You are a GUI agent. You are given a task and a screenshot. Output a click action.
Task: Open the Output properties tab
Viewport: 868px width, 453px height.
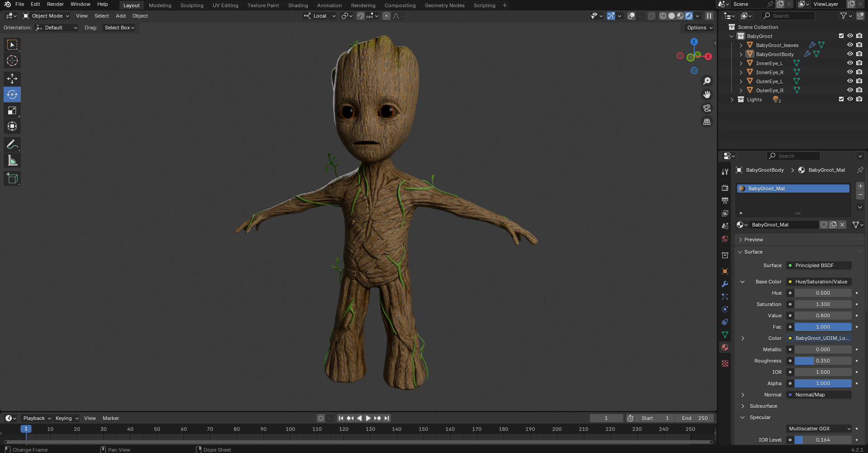725,200
